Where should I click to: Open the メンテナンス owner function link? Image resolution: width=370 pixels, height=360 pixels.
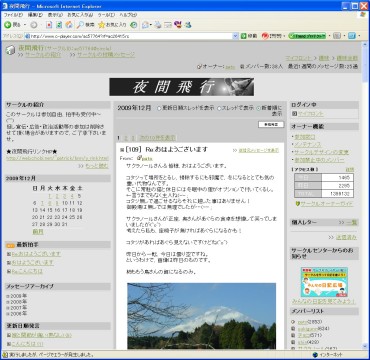[x=308, y=144]
